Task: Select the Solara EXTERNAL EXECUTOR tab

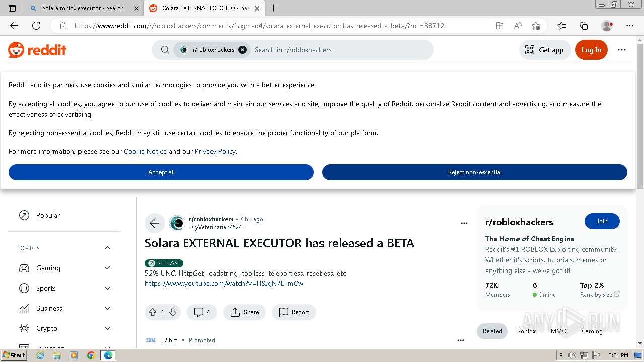Action: pos(204,8)
